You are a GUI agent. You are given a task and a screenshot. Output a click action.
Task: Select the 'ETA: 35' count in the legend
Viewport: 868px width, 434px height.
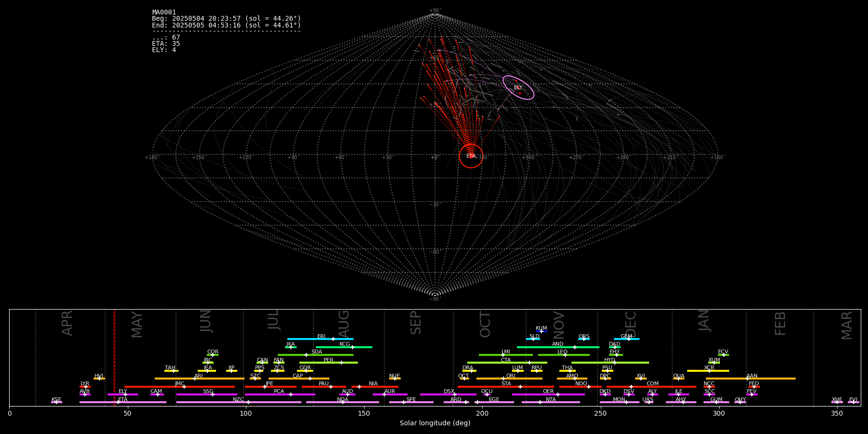[166, 43]
